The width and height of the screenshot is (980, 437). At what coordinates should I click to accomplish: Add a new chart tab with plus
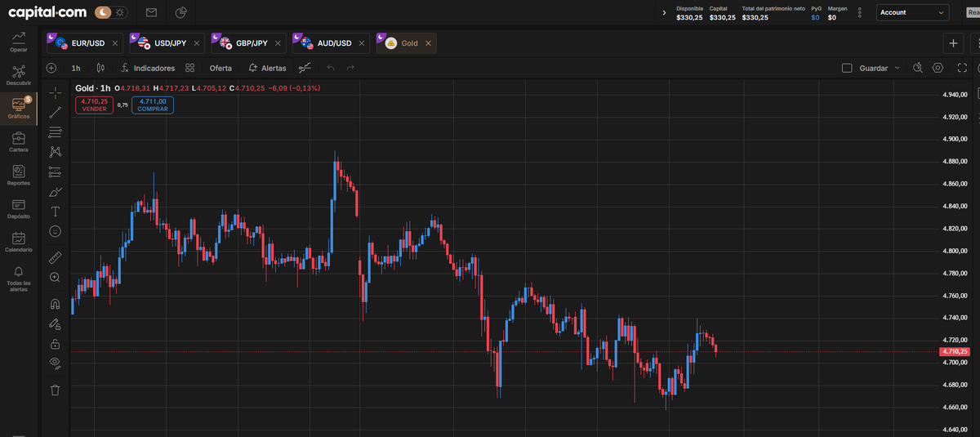tap(953, 42)
